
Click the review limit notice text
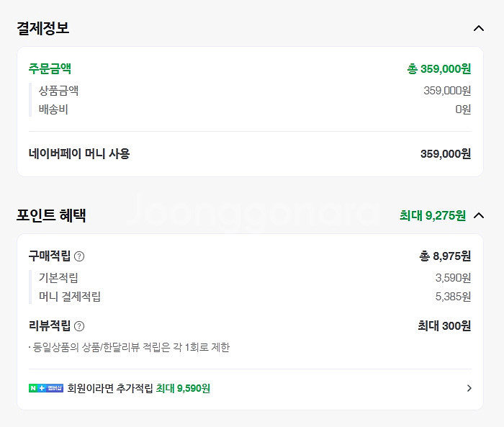coord(129,347)
